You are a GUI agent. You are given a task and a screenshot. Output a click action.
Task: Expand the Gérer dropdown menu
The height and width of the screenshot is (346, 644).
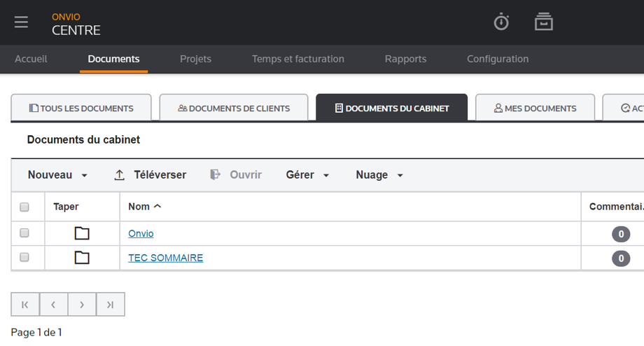[x=307, y=175]
